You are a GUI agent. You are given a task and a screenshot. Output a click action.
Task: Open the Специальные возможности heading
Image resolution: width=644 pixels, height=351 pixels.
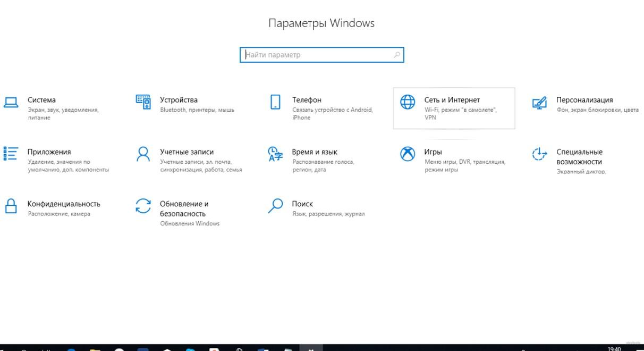[x=580, y=157]
